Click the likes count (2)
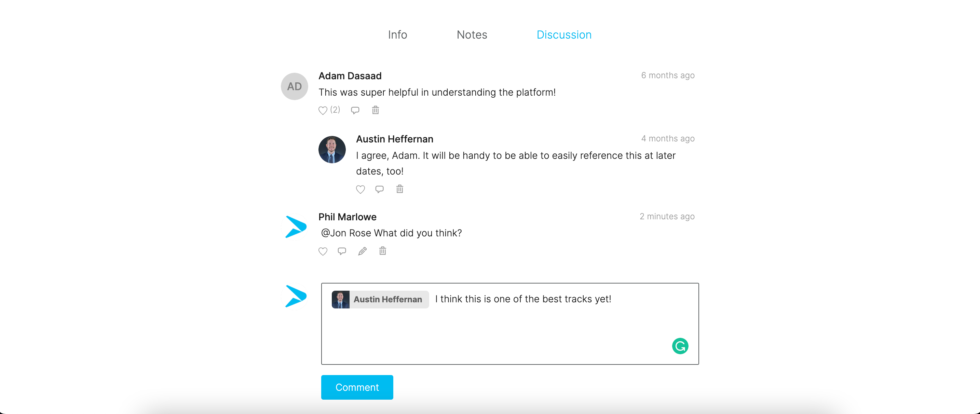Screen dimensions: 980x414 (x=335, y=110)
